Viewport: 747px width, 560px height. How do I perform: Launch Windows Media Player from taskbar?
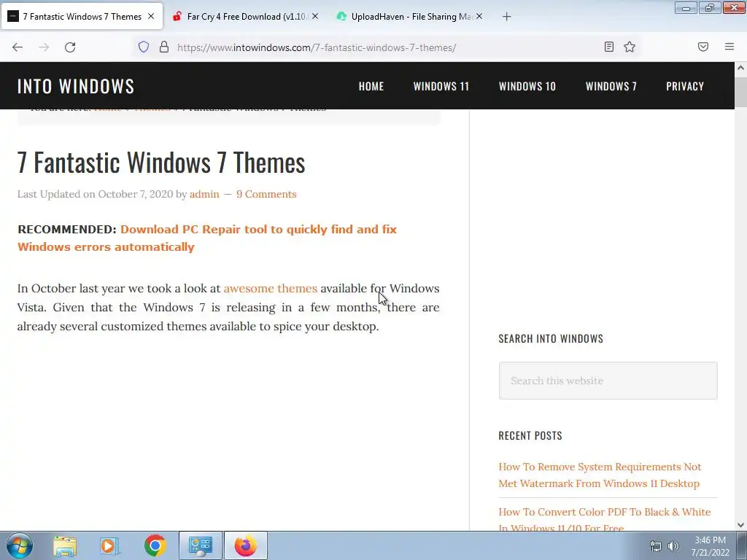point(109,545)
